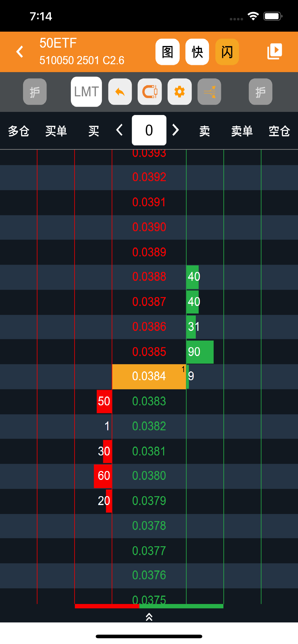Tap the back arrow next to 50ETF
298x644 pixels.
19,52
